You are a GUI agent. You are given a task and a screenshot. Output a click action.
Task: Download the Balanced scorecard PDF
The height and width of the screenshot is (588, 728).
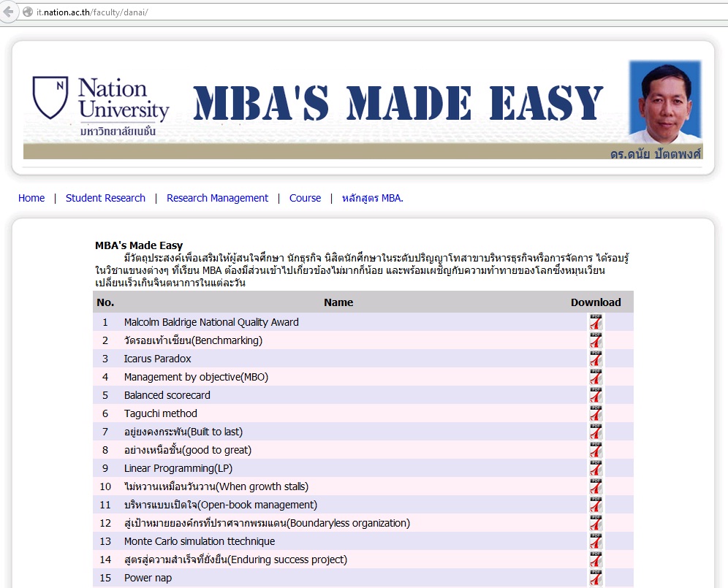click(596, 395)
